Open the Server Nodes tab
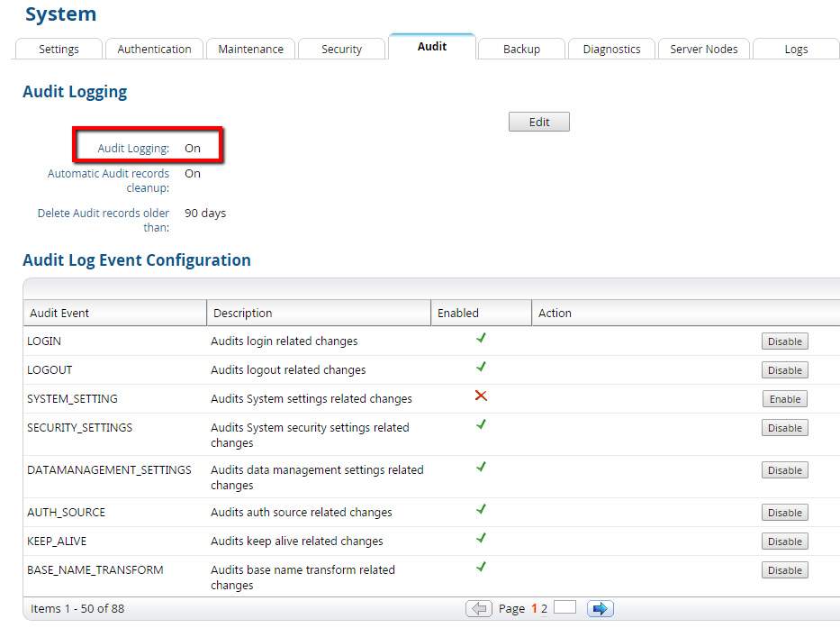 coord(703,50)
